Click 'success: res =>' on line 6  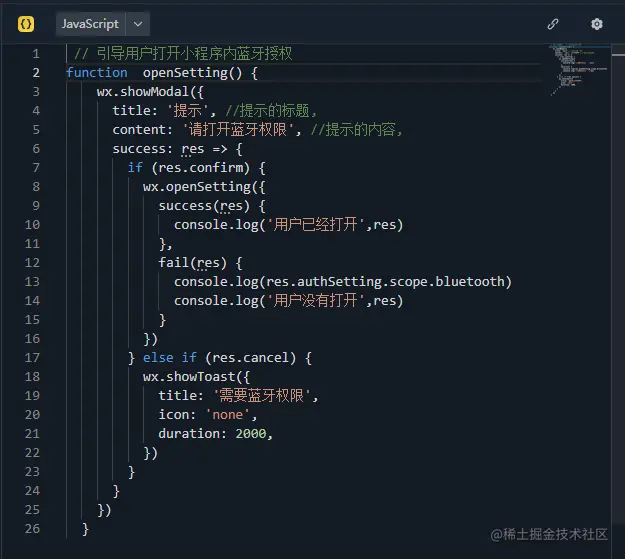click(170, 149)
